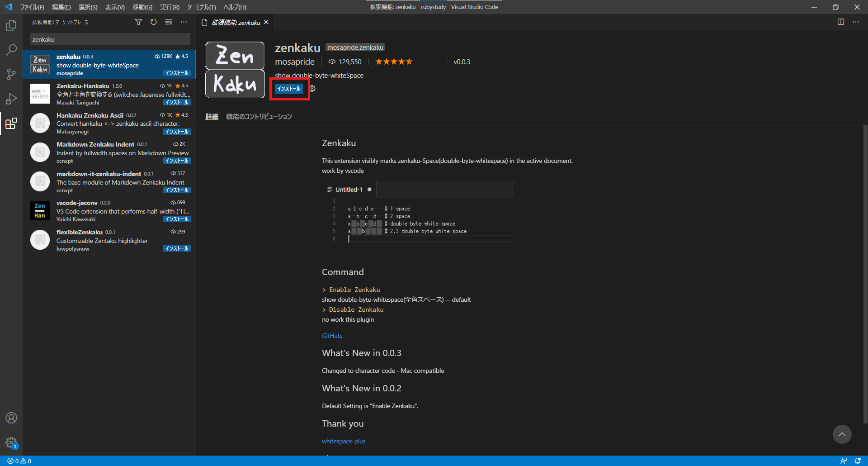Open the GitHub link

[331, 336]
